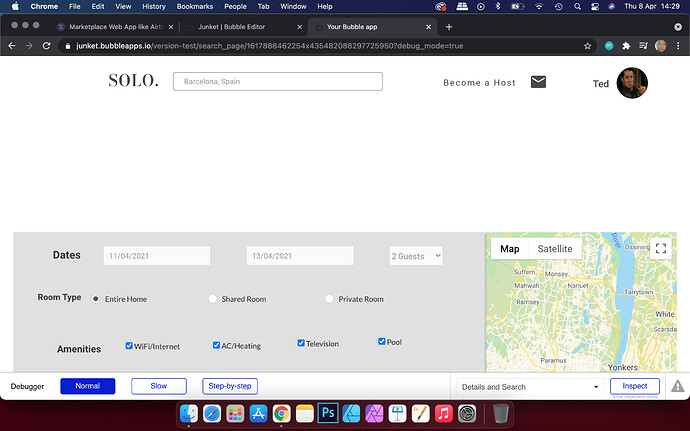Click the 11/04/2021 start date field

pos(157,256)
